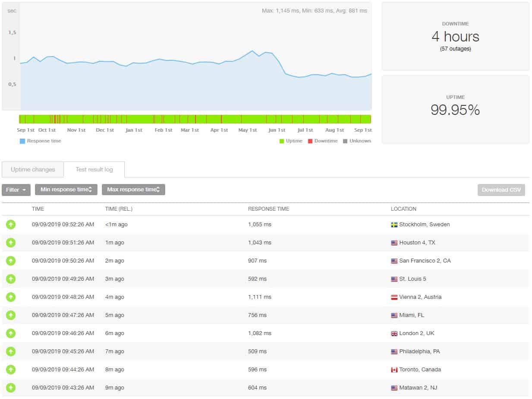This screenshot has width=532, height=399.
Task: Click the green up-status icon for 09:51:26 AM row
Action: (x=11, y=243)
